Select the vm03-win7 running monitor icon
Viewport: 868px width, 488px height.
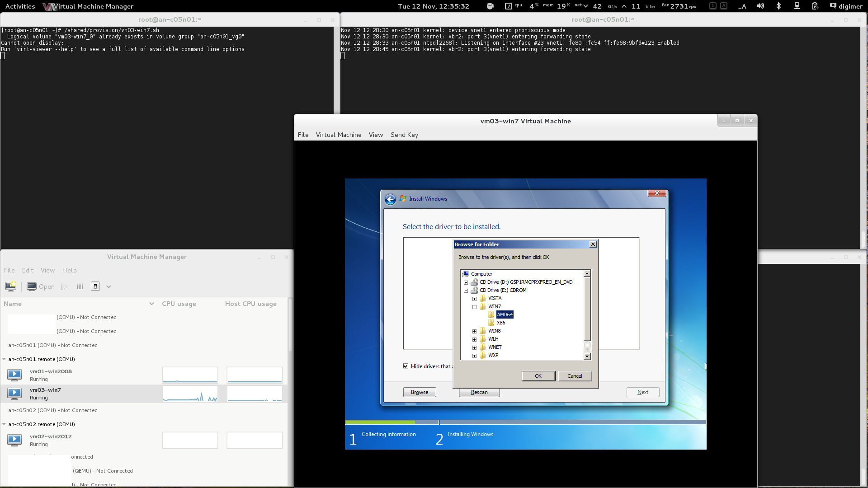coord(14,393)
